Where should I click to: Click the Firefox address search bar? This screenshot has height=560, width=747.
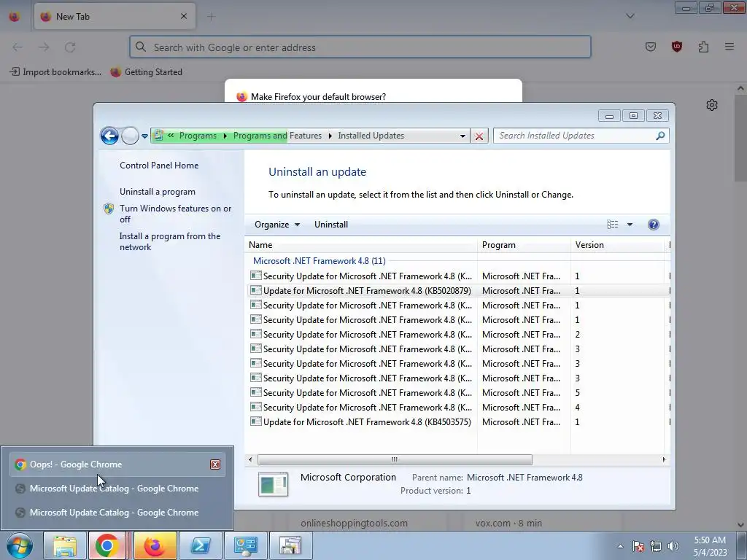(x=360, y=47)
